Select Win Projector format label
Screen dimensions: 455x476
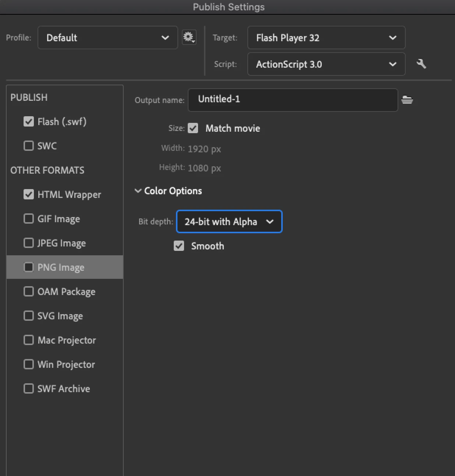[66, 365]
